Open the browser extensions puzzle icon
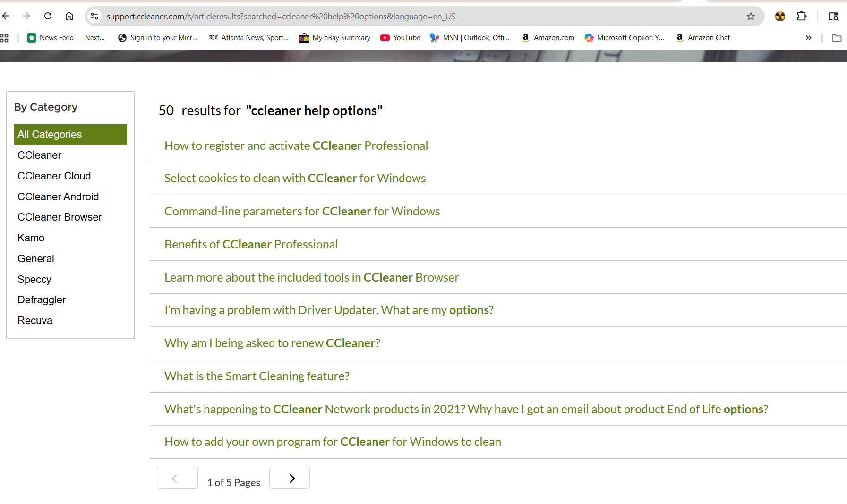847x504 pixels. pyautogui.click(x=802, y=16)
